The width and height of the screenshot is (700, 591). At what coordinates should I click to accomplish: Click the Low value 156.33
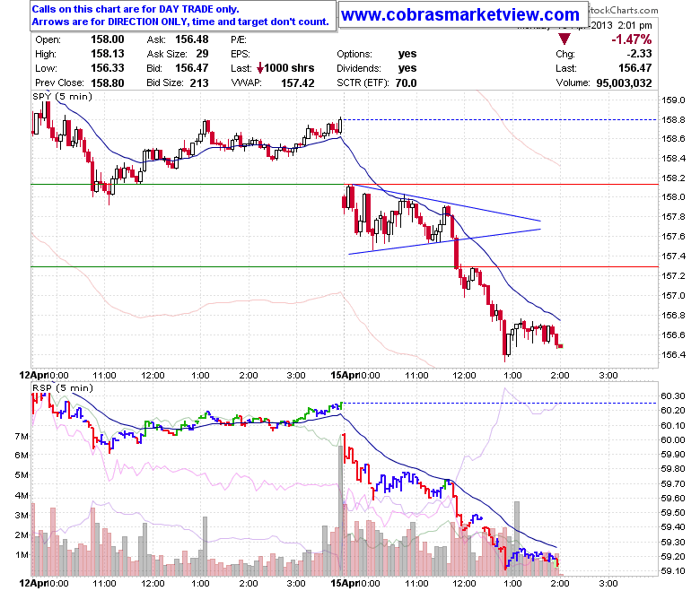tap(107, 68)
